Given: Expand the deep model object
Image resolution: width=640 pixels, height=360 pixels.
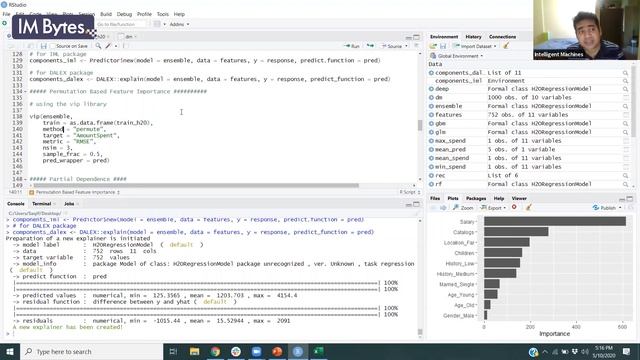Looking at the screenshot, I should point(431,89).
